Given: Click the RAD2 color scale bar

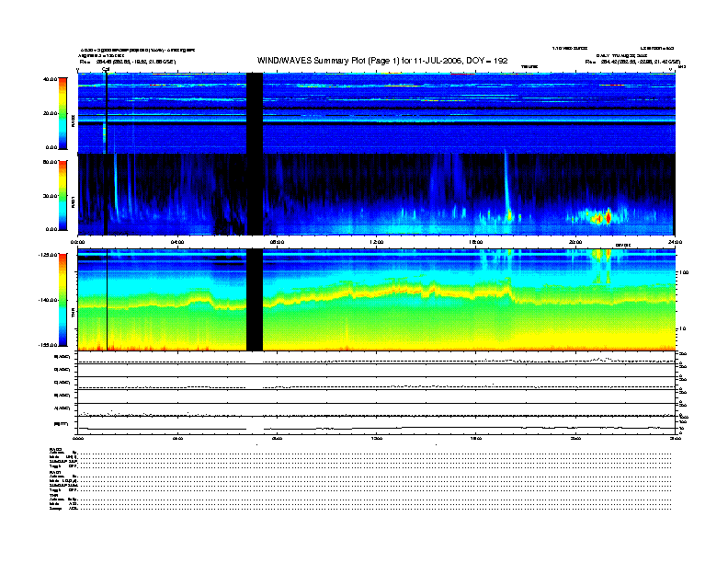Looking at the screenshot, I should (63, 113).
